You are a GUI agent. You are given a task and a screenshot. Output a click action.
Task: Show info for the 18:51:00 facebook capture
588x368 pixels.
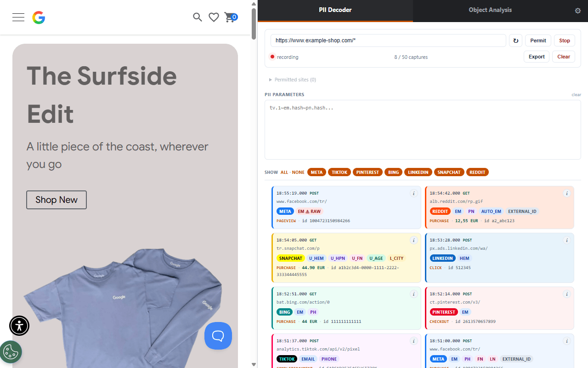pos(567,341)
